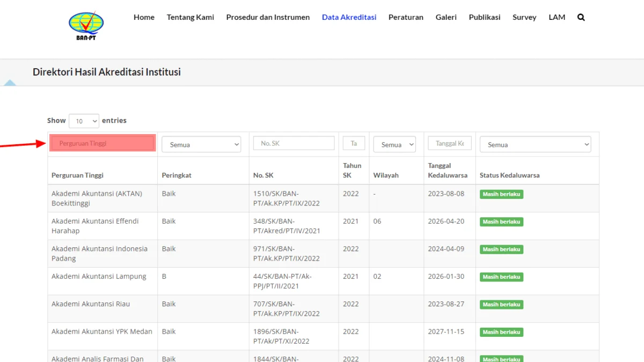Image resolution: width=644 pixels, height=362 pixels.
Task: Select Akademi Akuntansi (AKTAN) Boekittinggi row name
Action: [97, 198]
